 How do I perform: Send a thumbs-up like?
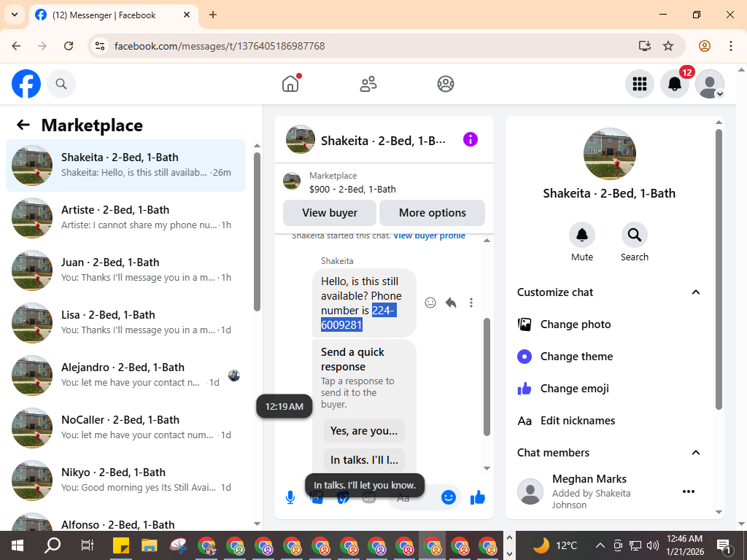coord(477,497)
